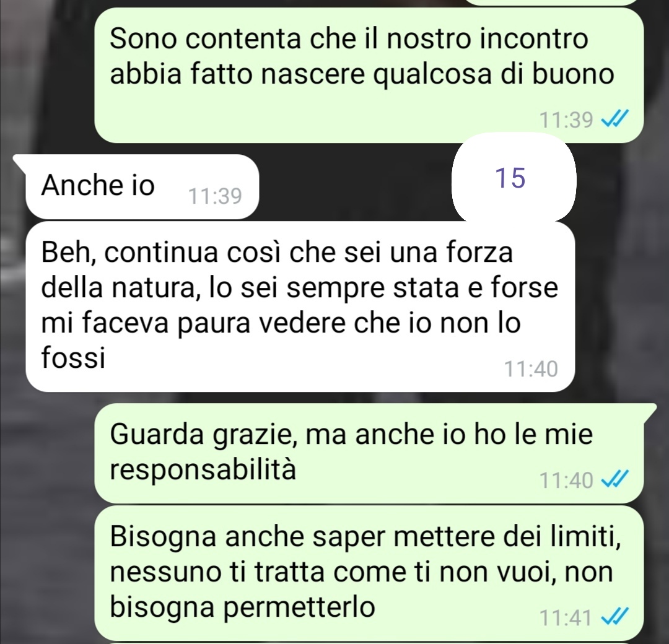Tap the pointed tail of the 'Anche io' bubble
The width and height of the screenshot is (669, 644).
(20, 162)
